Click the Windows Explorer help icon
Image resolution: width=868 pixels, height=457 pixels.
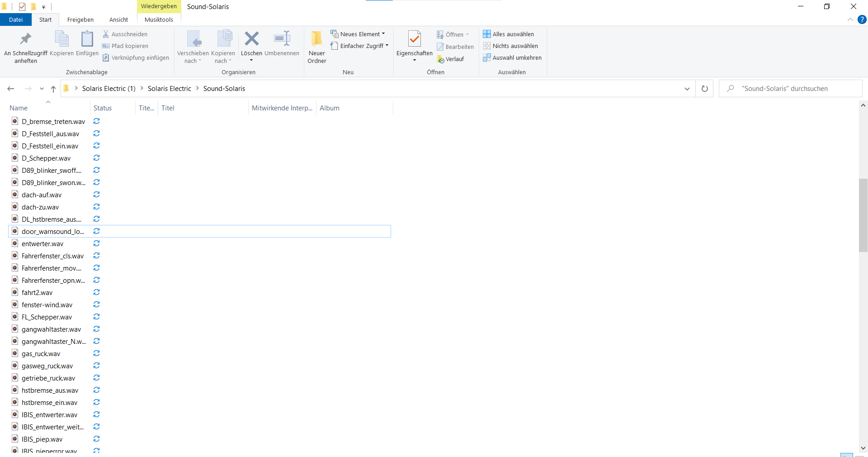[x=862, y=19]
